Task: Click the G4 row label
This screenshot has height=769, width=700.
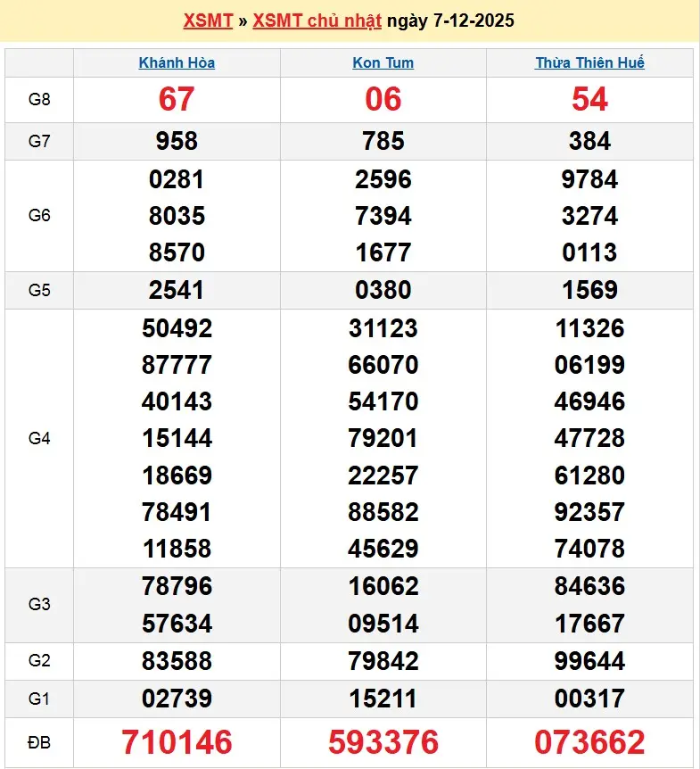Action: [x=39, y=438]
